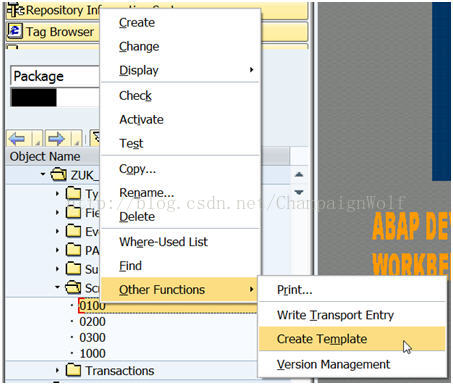
Task: Click the blue forward arrow
Action: point(56,139)
